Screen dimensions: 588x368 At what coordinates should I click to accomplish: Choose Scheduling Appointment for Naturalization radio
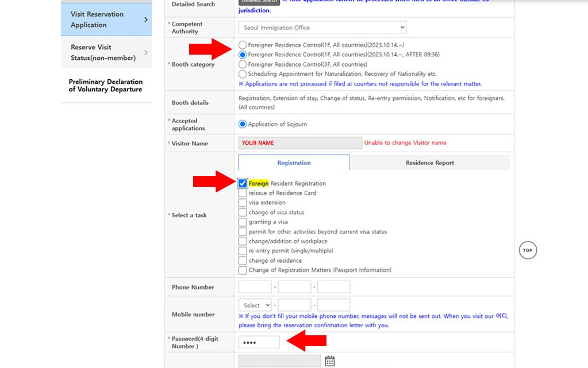coord(243,74)
